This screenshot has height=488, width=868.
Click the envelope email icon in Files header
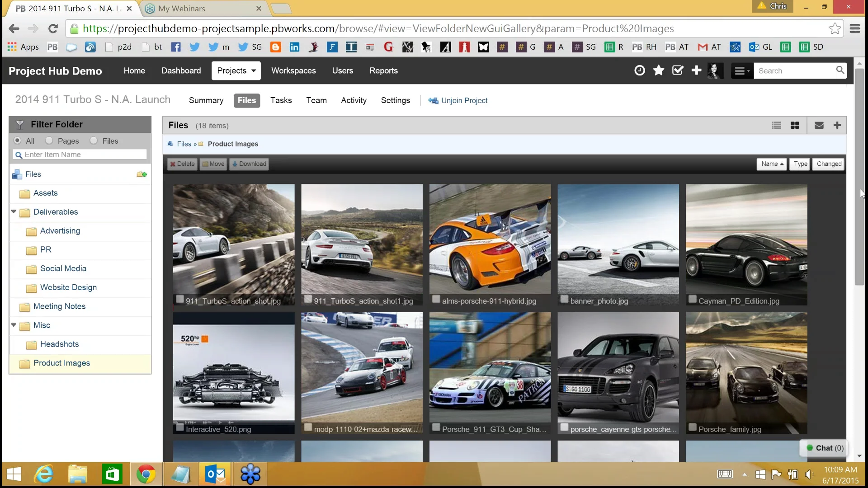[x=819, y=126]
